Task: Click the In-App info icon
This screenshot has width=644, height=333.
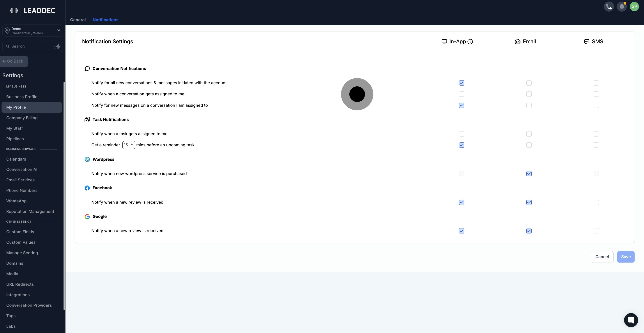Action: click(x=470, y=42)
